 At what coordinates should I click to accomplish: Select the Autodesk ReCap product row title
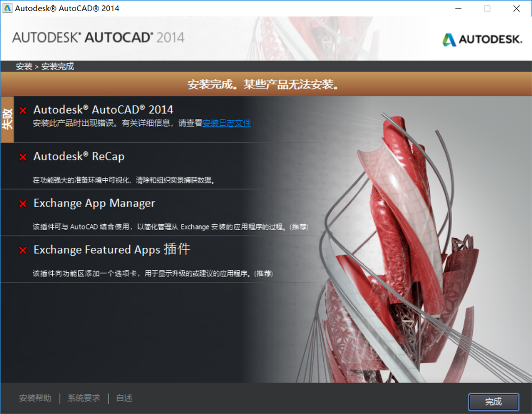(79, 157)
